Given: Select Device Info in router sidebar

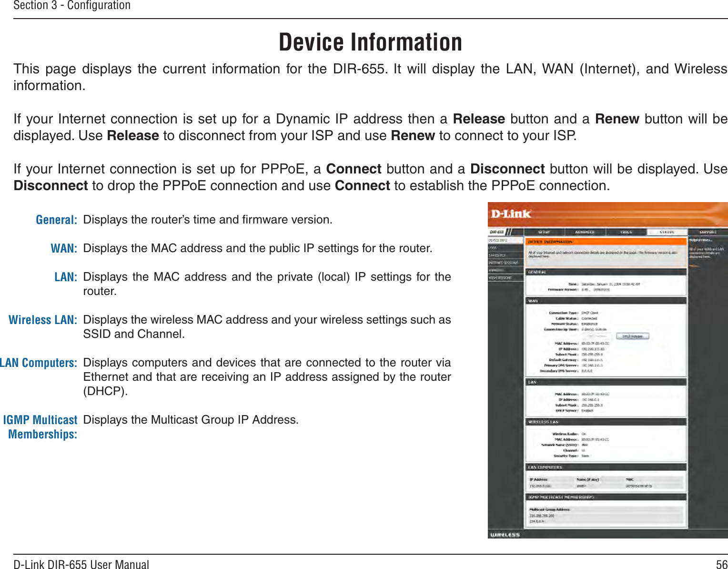Looking at the screenshot, I should pyautogui.click(x=505, y=240).
